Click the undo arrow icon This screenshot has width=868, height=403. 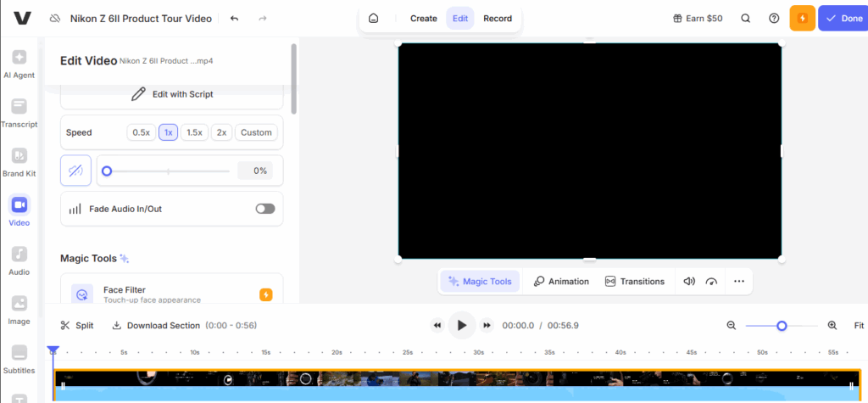tap(234, 18)
